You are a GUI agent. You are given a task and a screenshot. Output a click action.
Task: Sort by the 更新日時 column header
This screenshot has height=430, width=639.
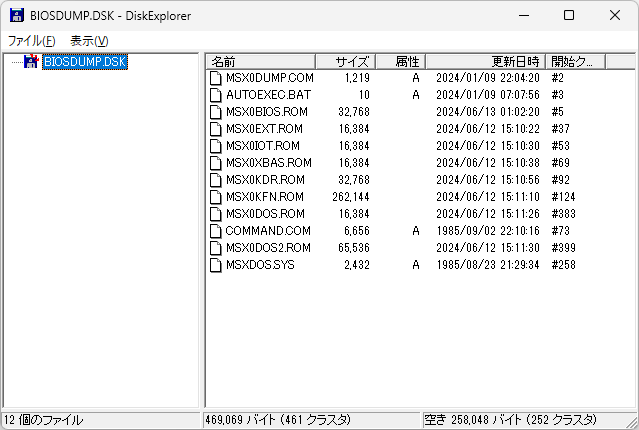(x=486, y=62)
